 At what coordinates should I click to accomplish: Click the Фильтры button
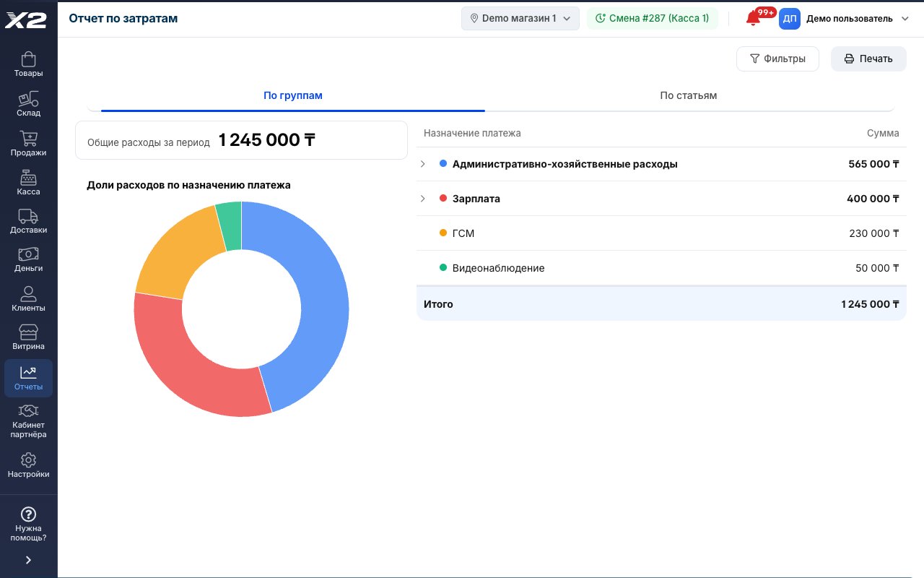[777, 59]
